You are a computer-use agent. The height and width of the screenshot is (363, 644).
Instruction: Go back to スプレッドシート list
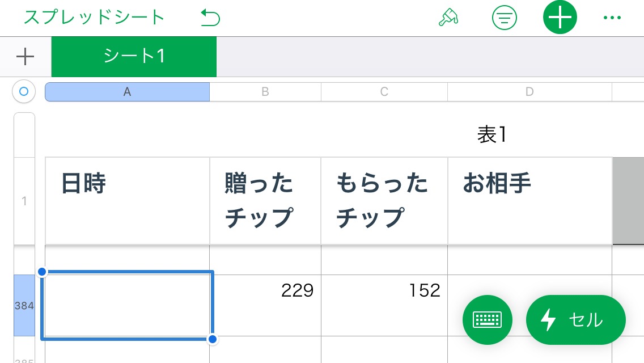pos(94,17)
